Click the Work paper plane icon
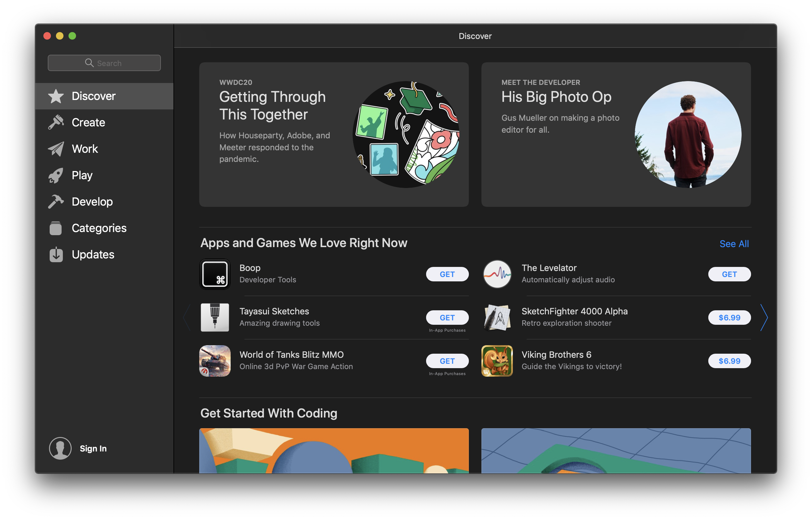This screenshot has height=520, width=812. [56, 149]
